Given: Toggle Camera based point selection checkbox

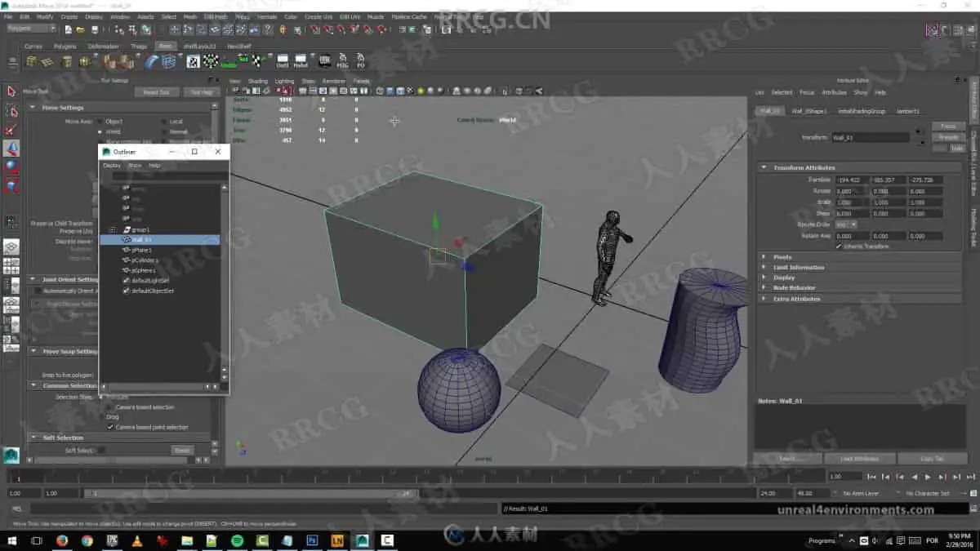Looking at the screenshot, I should coord(110,427).
